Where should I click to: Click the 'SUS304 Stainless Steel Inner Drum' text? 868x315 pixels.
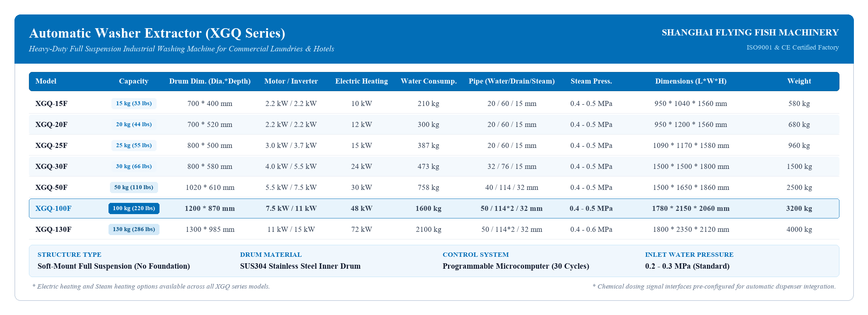click(x=300, y=266)
